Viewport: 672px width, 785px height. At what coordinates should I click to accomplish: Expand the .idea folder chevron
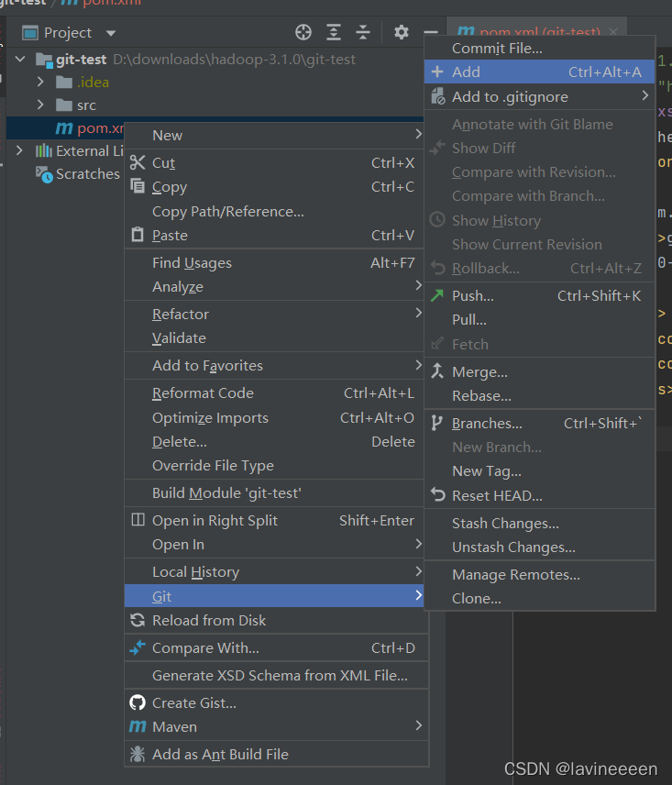click(x=40, y=83)
